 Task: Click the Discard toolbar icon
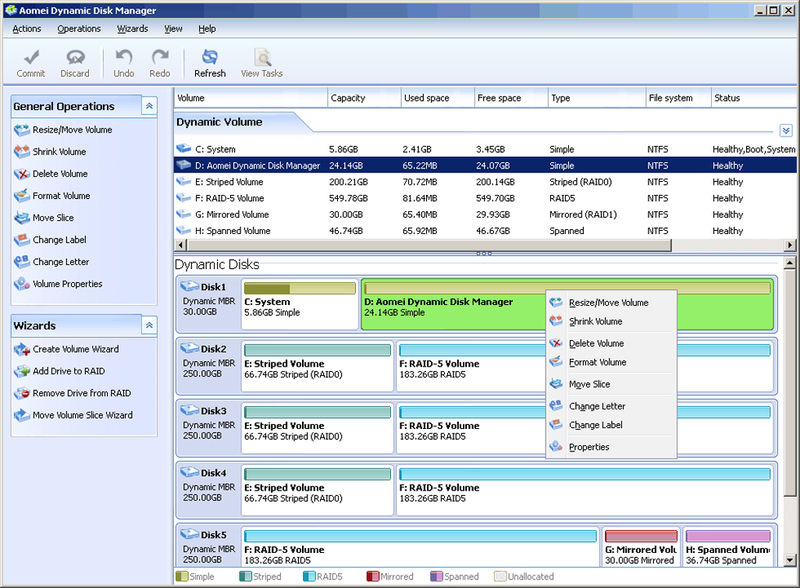pyautogui.click(x=75, y=57)
